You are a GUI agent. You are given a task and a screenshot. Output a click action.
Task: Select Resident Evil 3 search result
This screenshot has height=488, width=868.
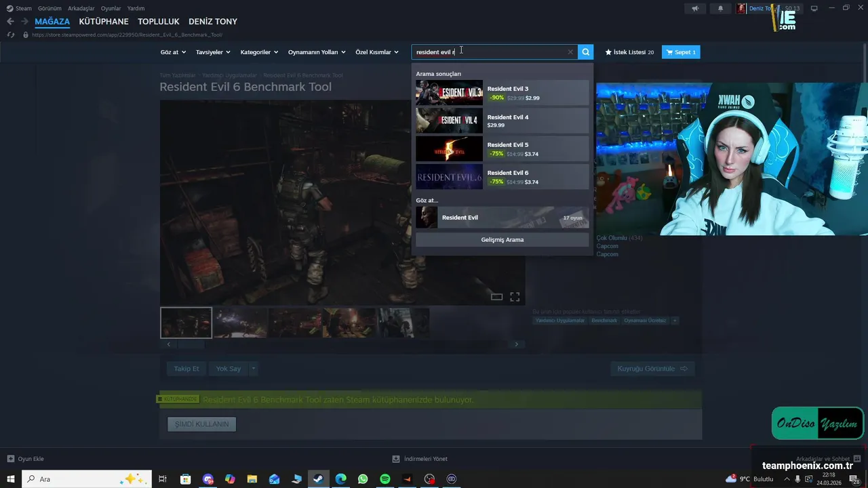[x=502, y=93]
